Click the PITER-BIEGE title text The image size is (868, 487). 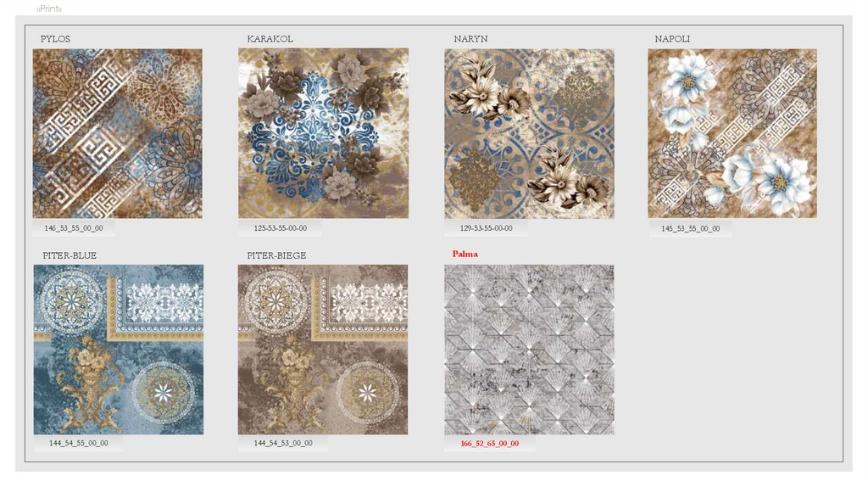[x=277, y=255]
